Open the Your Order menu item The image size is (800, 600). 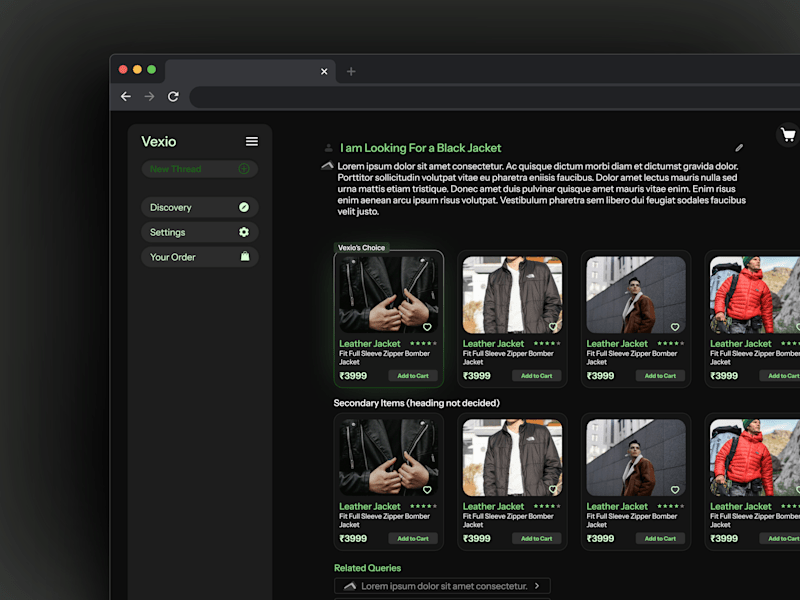200,257
